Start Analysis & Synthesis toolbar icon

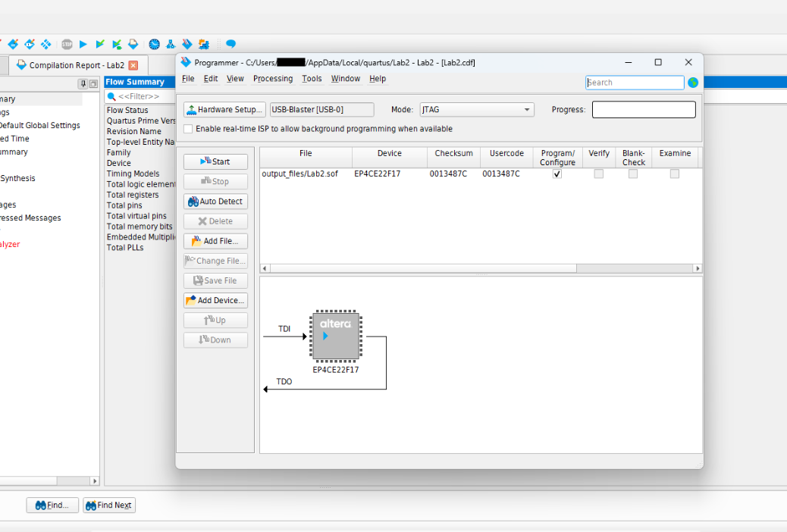tap(117, 44)
